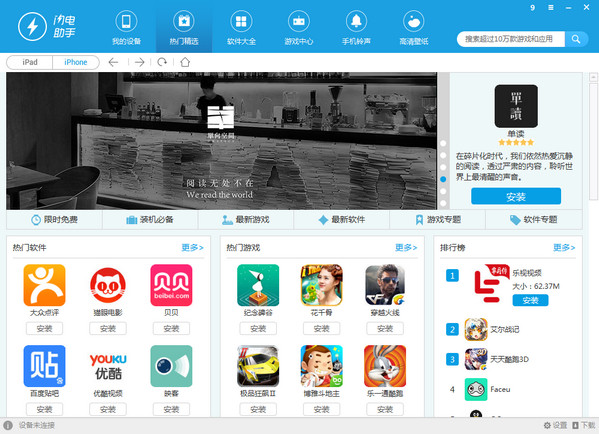Return to home page icon
599x434 pixels.
click(x=185, y=62)
